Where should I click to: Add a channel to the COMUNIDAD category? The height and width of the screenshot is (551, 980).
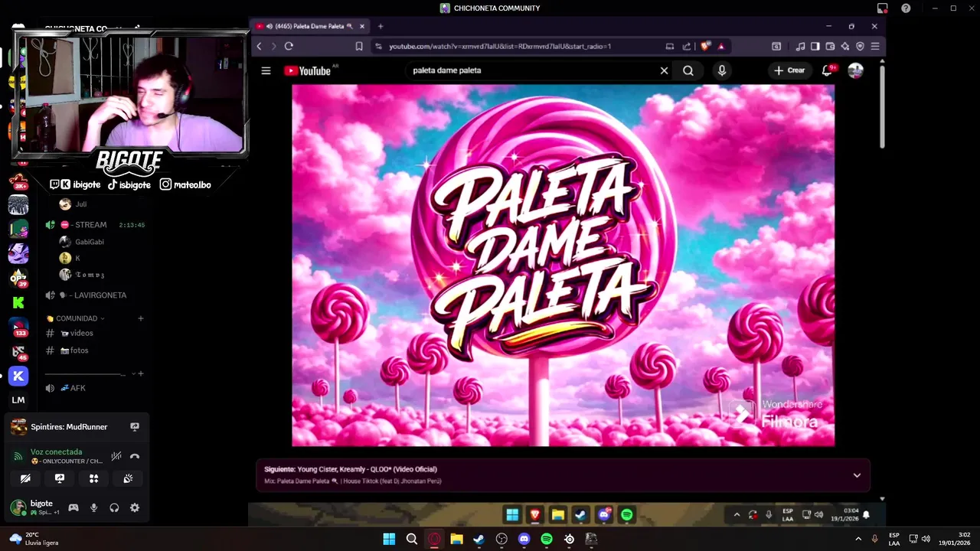pyautogui.click(x=141, y=318)
